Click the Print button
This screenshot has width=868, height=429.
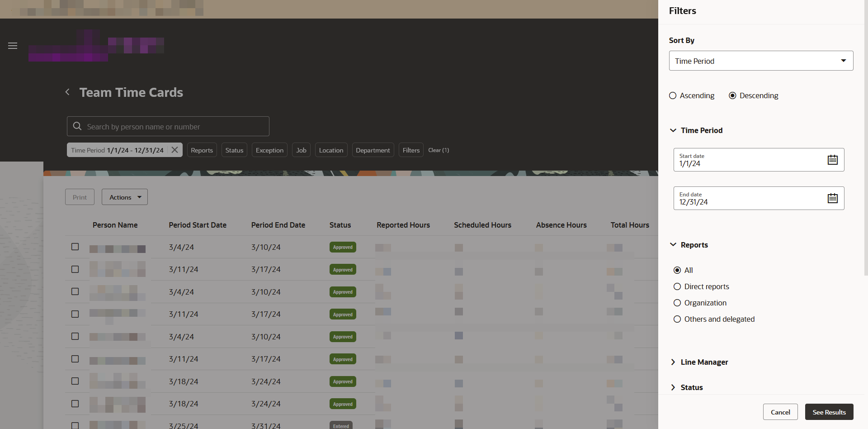[x=80, y=197]
